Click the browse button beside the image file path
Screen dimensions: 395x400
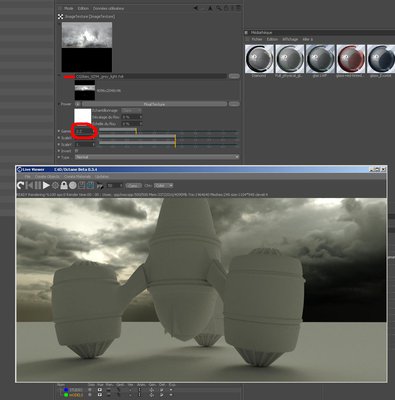pyautogui.click(x=234, y=76)
